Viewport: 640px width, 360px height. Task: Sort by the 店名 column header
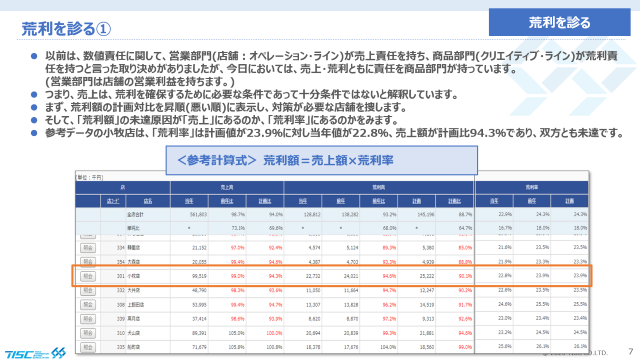(148, 201)
